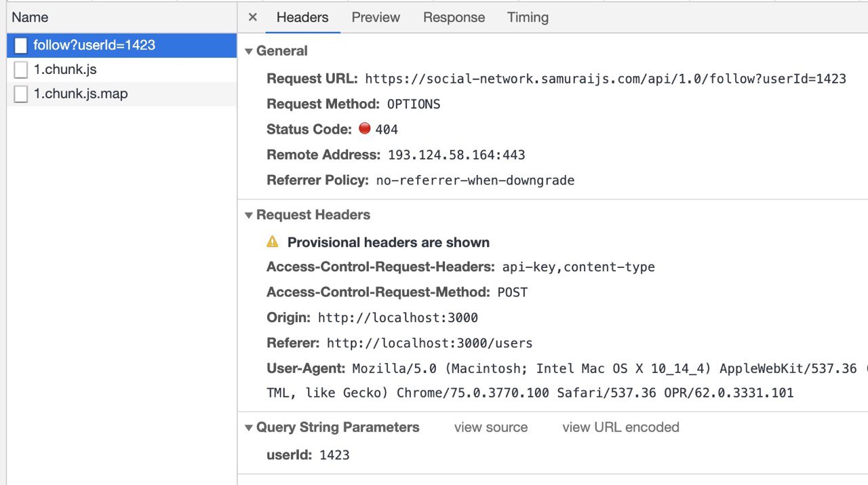Collapse the General section
This screenshot has width=868, height=485.
tap(249, 52)
